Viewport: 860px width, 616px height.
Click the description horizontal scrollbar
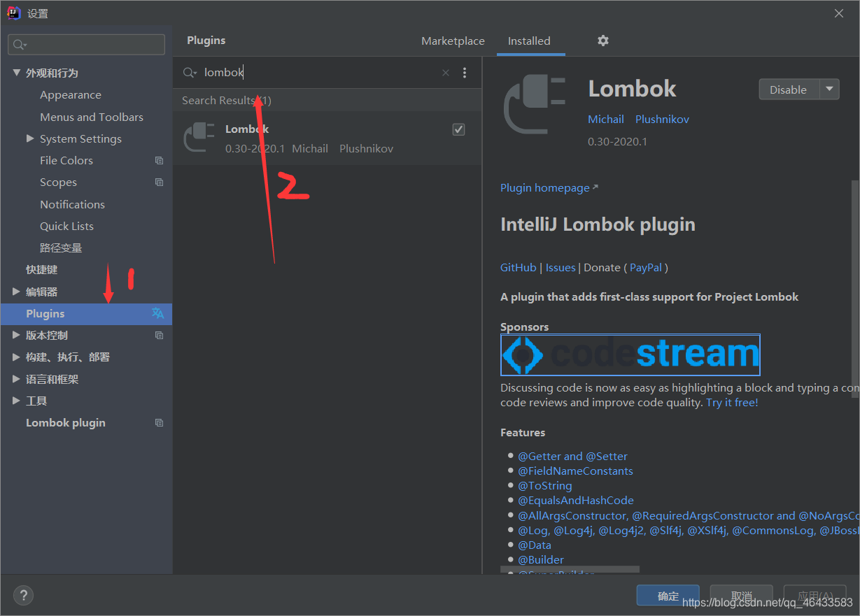[570, 570]
